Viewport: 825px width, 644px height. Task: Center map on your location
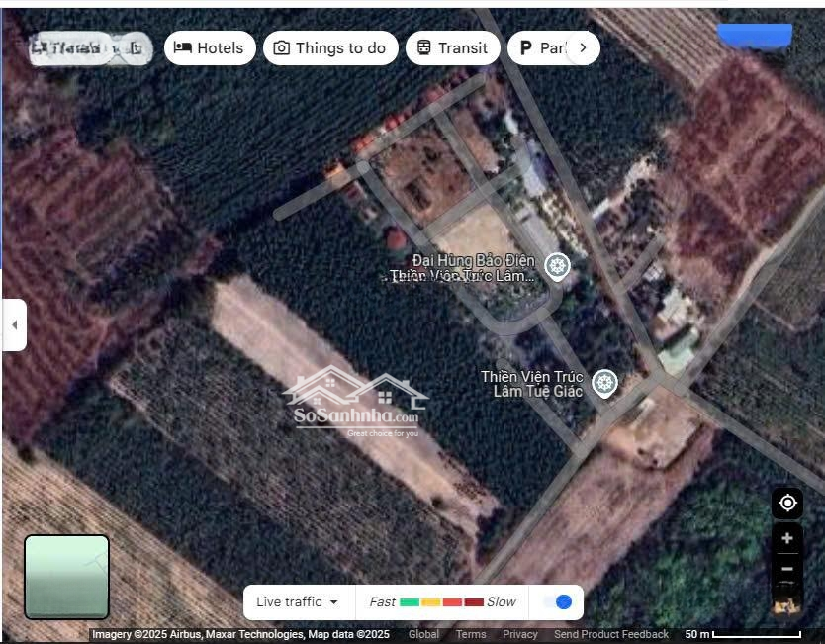tap(787, 504)
